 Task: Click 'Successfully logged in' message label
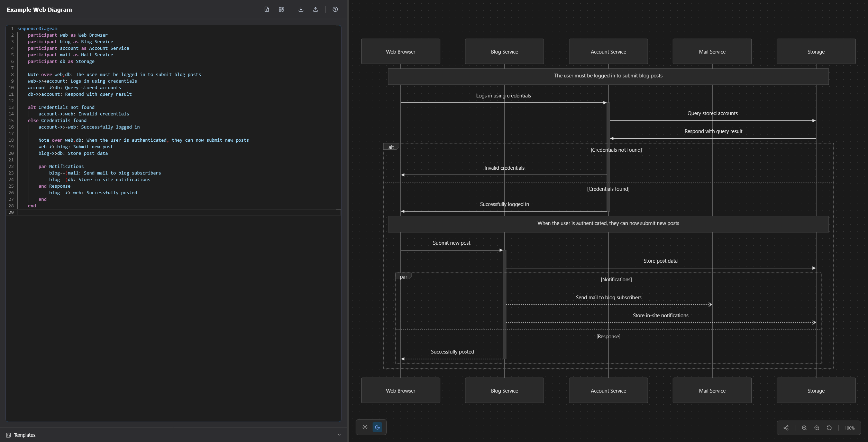coord(504,204)
